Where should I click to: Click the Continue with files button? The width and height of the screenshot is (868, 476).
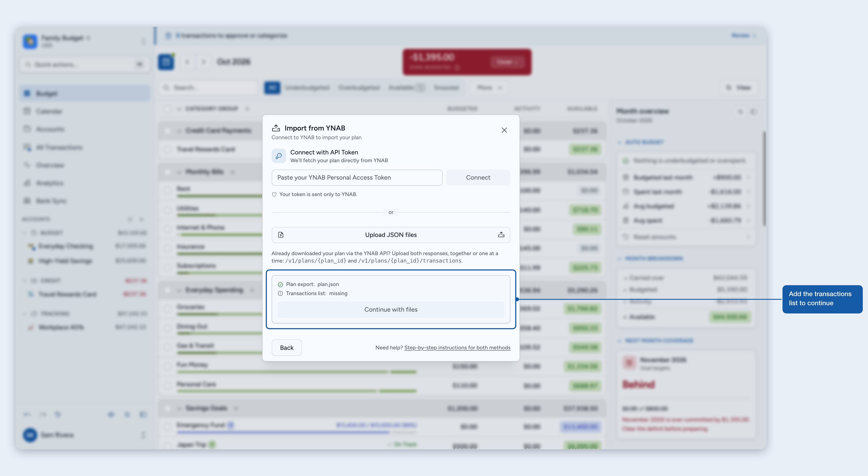(x=391, y=309)
